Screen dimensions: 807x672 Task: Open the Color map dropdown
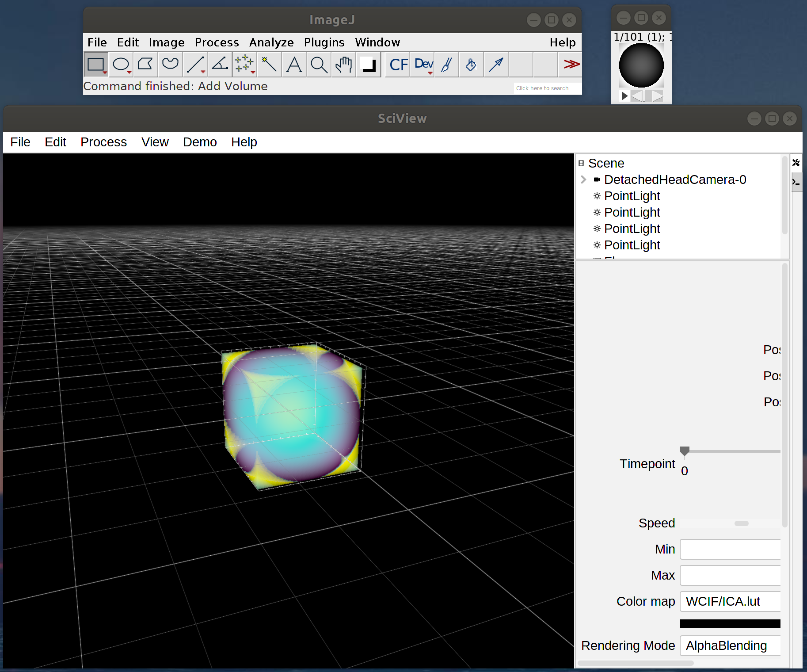[x=730, y=601]
